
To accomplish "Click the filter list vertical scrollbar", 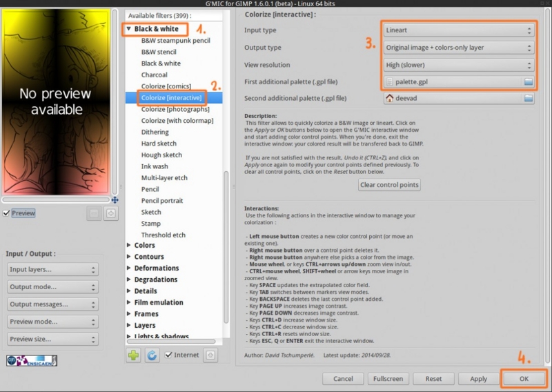I will coord(226,247).
